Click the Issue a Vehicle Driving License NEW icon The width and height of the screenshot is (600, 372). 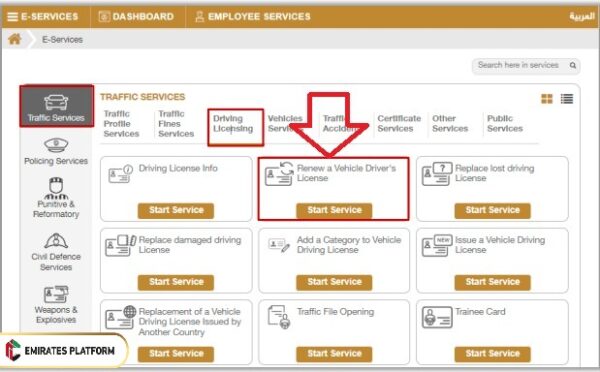coord(437,246)
